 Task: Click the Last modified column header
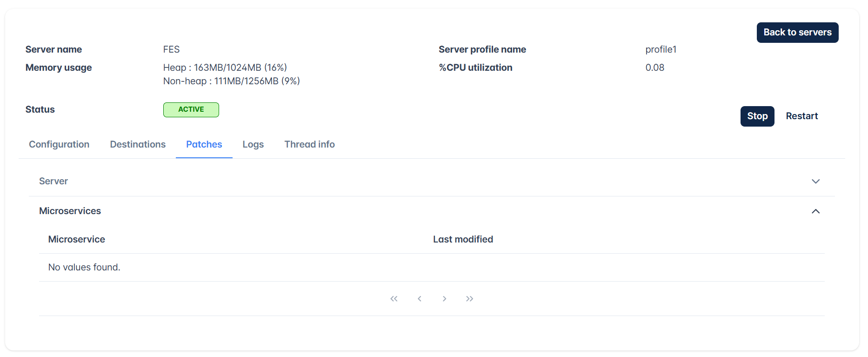(463, 239)
